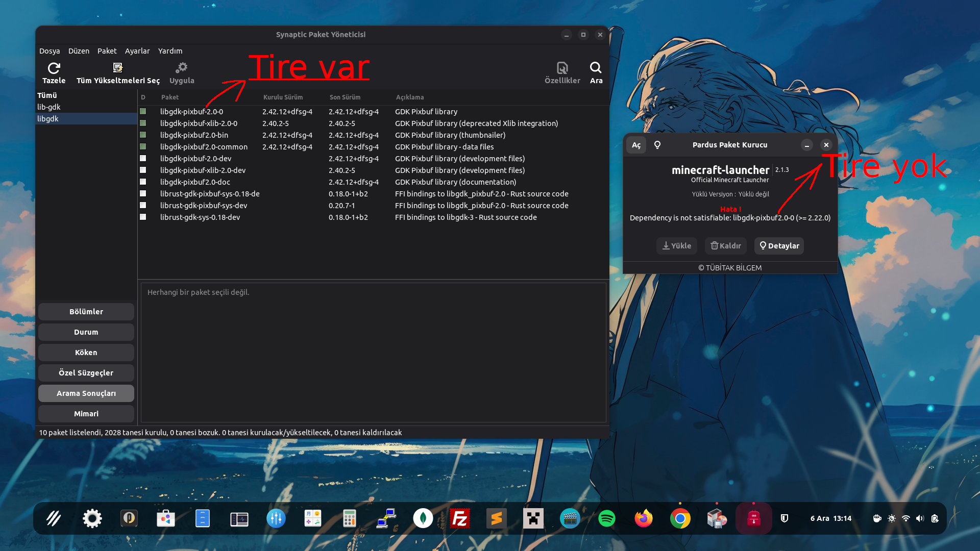Open the Ayarlar menu
Screen dimensions: 980x551
[137, 51]
